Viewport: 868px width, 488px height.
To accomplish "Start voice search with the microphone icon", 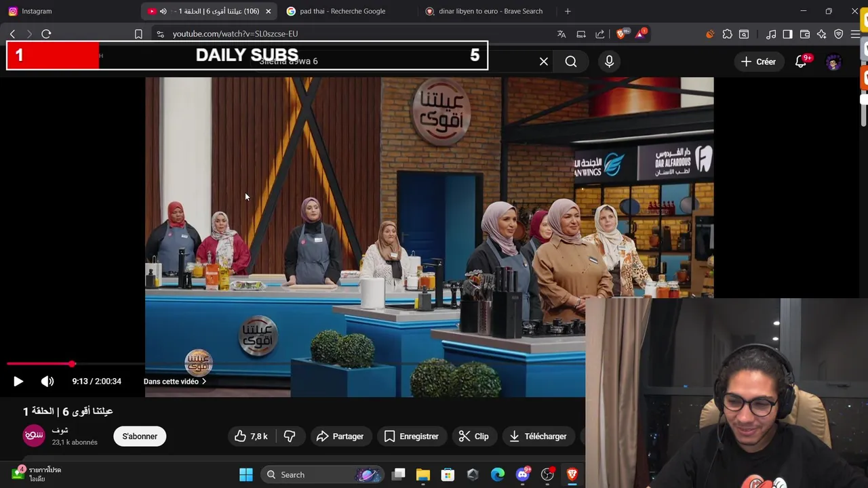I will (x=609, y=62).
